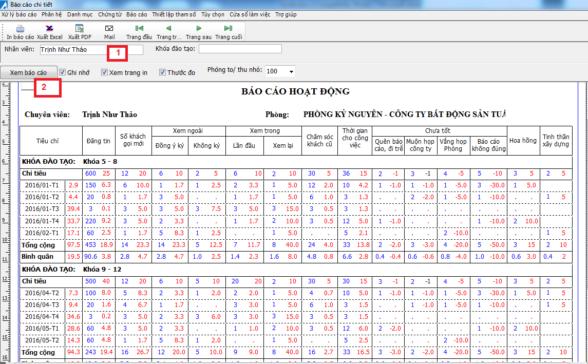Go to next page with Trang sau
588x364 pixels.
click(x=199, y=28)
